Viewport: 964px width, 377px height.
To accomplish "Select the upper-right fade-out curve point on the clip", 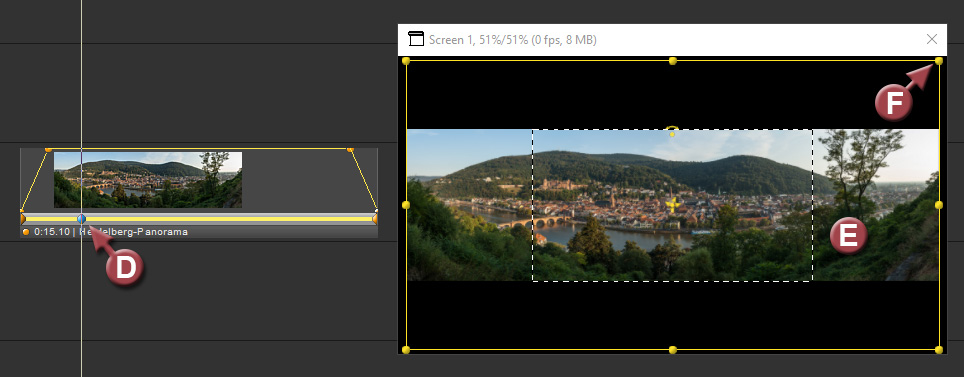I will [350, 149].
